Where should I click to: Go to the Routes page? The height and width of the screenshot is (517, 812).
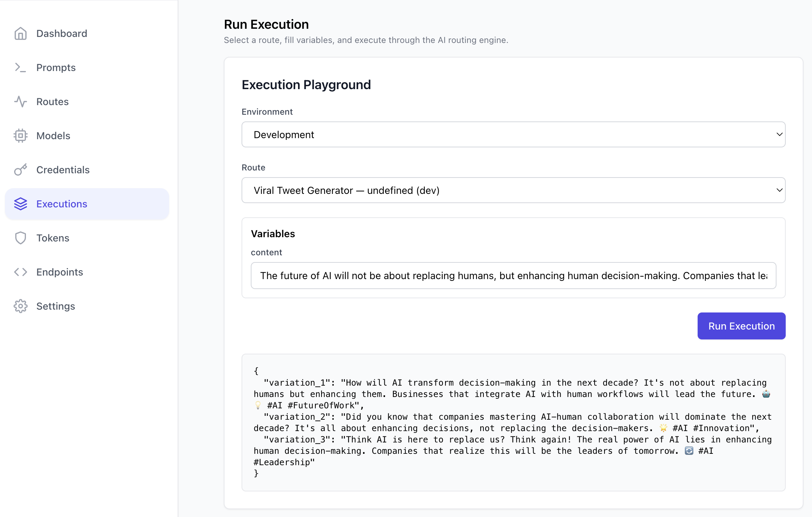click(x=52, y=102)
